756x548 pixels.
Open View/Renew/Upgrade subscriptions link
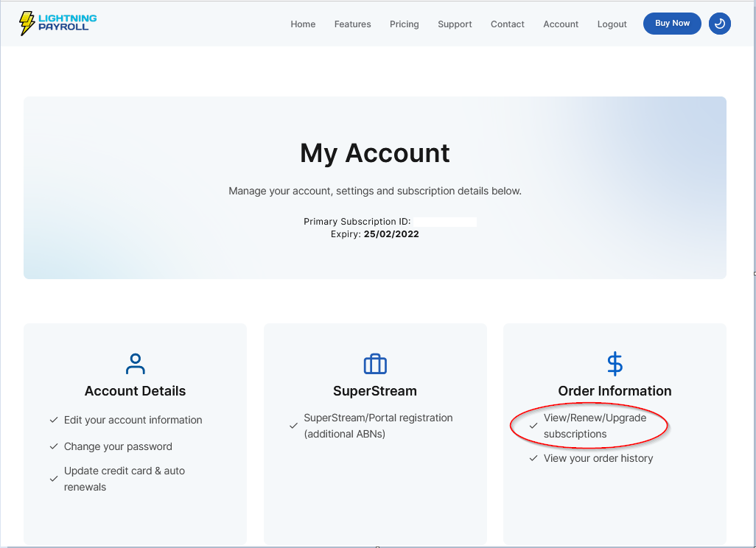coord(595,426)
